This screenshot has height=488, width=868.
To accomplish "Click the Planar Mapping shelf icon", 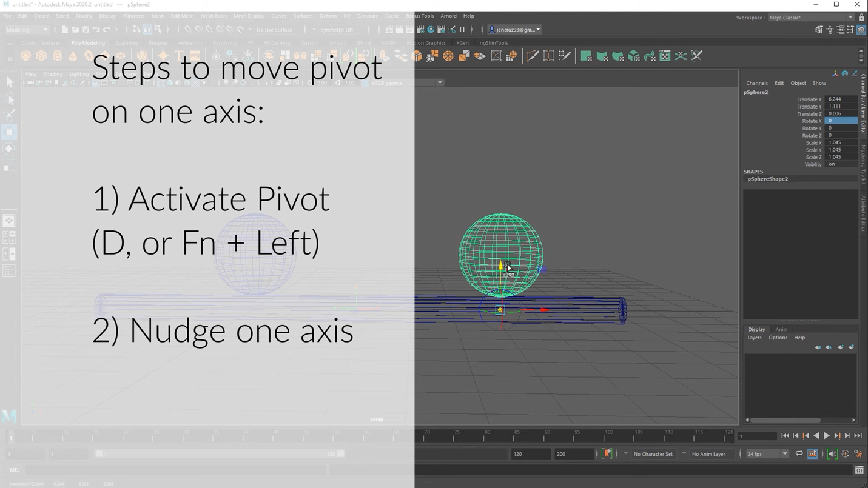I will 586,56.
